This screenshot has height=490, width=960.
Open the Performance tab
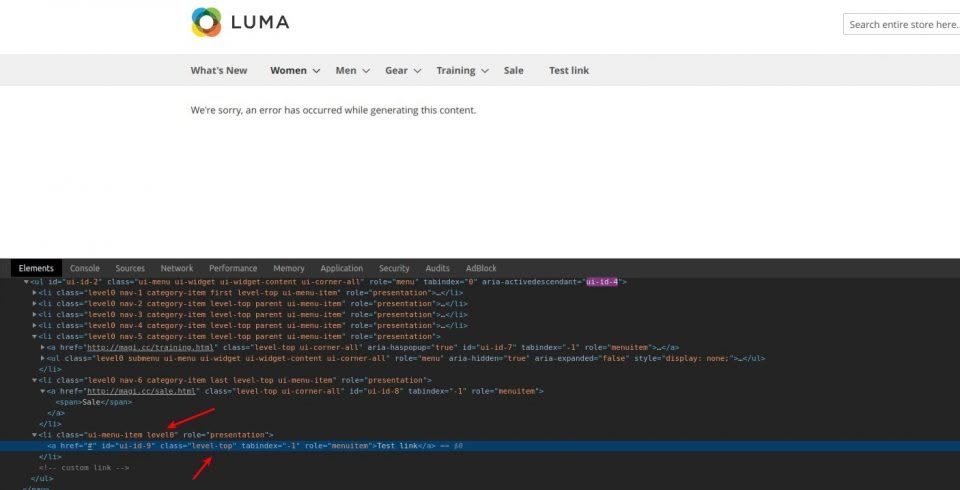[232, 268]
